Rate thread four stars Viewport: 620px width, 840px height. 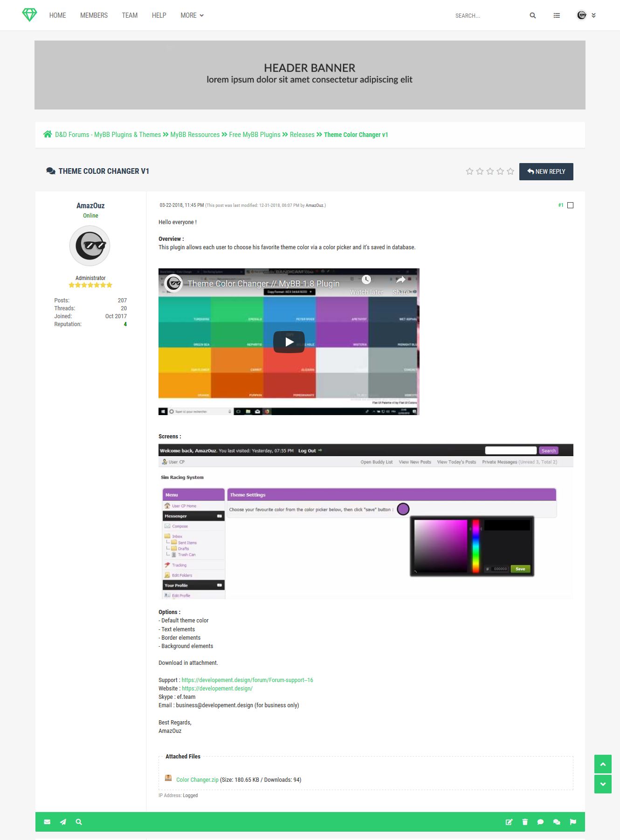500,171
